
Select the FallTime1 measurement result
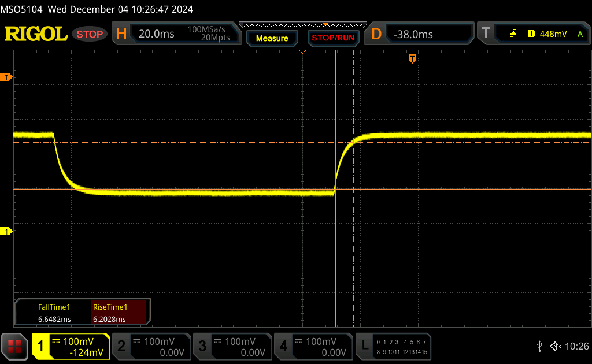54,313
